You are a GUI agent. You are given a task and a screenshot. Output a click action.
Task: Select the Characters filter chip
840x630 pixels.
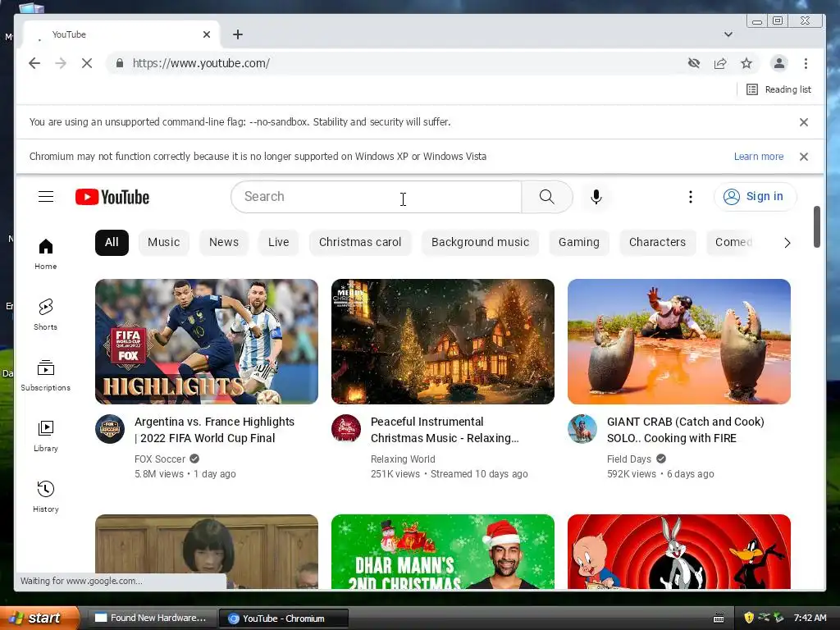click(x=657, y=242)
